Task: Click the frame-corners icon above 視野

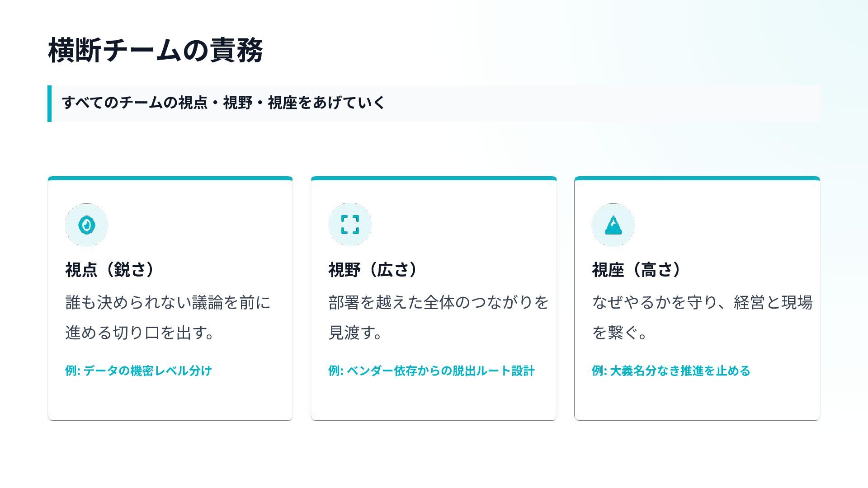Action: [x=350, y=225]
